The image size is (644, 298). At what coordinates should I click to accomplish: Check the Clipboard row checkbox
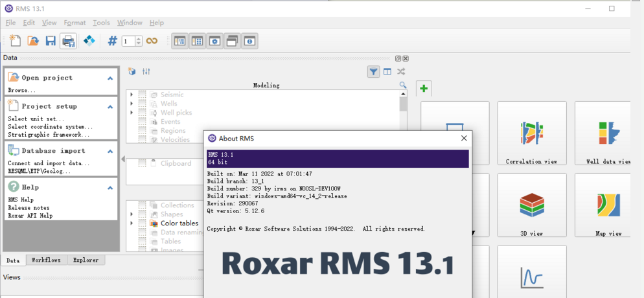142,163
